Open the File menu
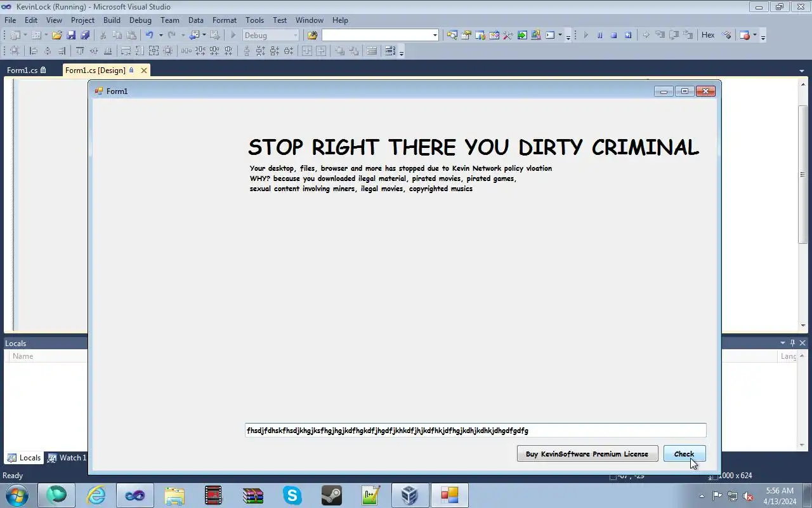This screenshot has width=812, height=508. pos(11,20)
